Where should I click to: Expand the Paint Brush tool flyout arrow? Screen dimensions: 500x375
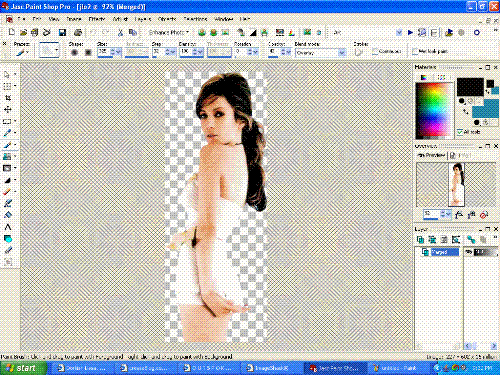pyautogui.click(x=15, y=145)
